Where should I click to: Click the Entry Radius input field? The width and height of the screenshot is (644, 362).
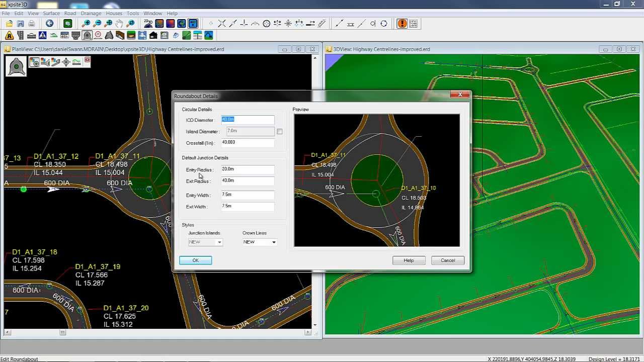248,169
